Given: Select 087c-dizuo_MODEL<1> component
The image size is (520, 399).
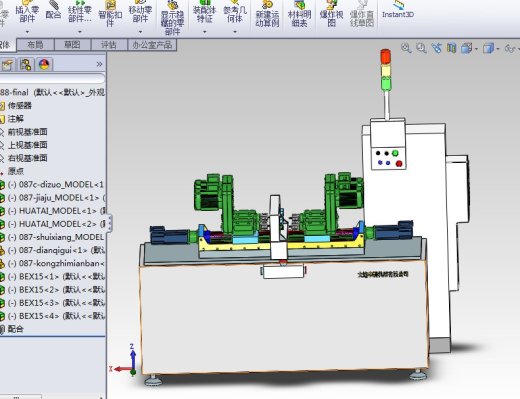Looking at the screenshot, I should 56,184.
